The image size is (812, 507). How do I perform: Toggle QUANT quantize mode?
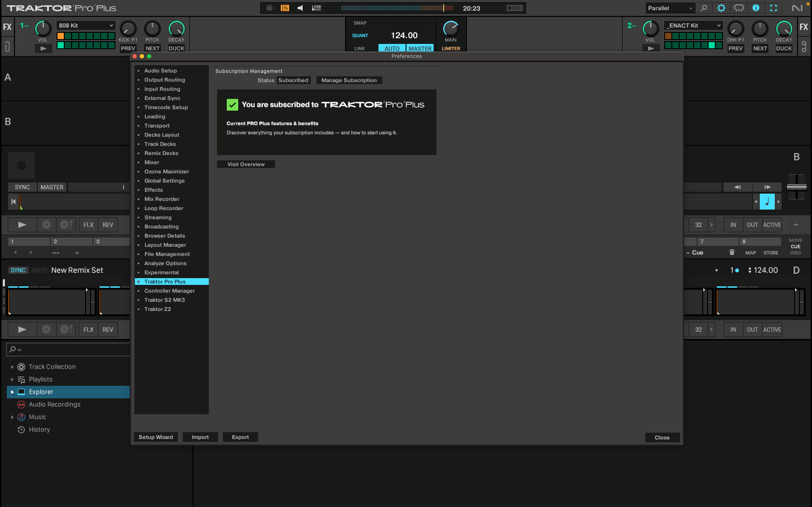point(360,35)
